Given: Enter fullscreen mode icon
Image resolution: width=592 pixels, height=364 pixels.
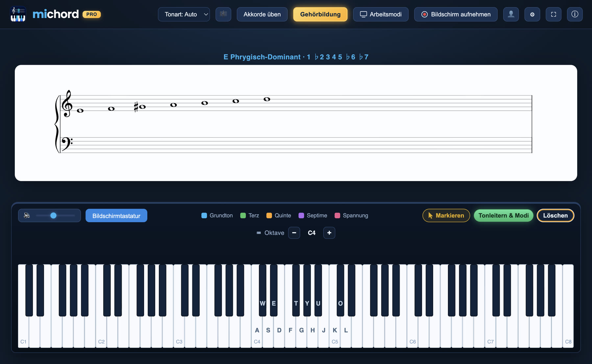Looking at the screenshot, I should [554, 14].
